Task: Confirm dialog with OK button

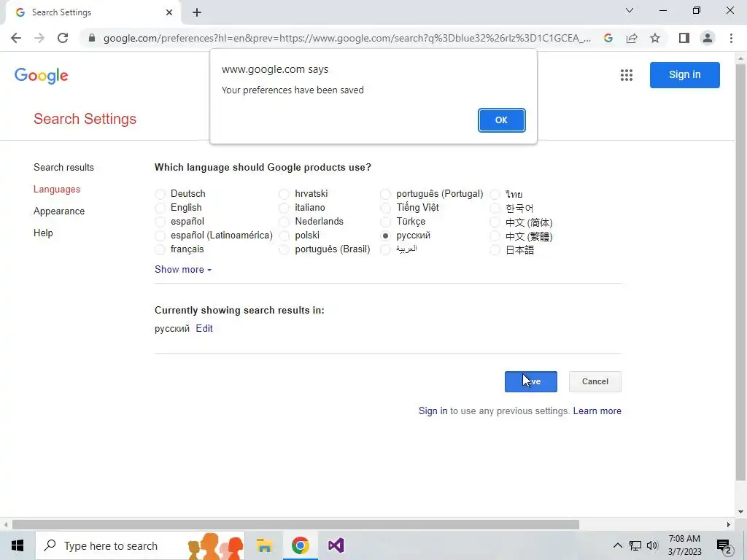Action: [501, 120]
